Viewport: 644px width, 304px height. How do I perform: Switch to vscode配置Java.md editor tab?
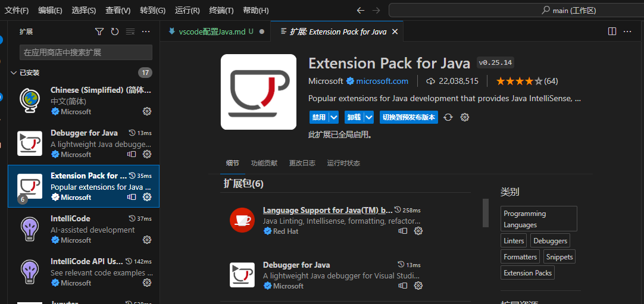[x=215, y=32]
